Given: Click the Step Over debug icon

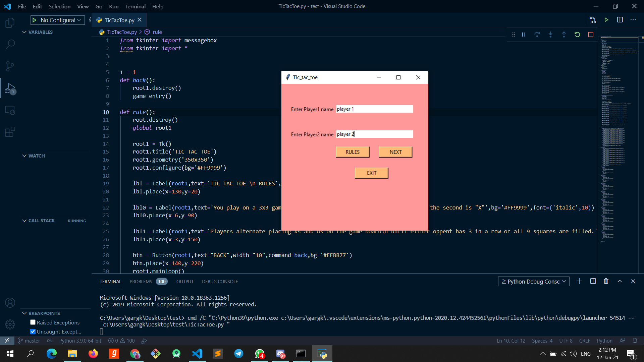Looking at the screenshot, I should click(x=537, y=35).
